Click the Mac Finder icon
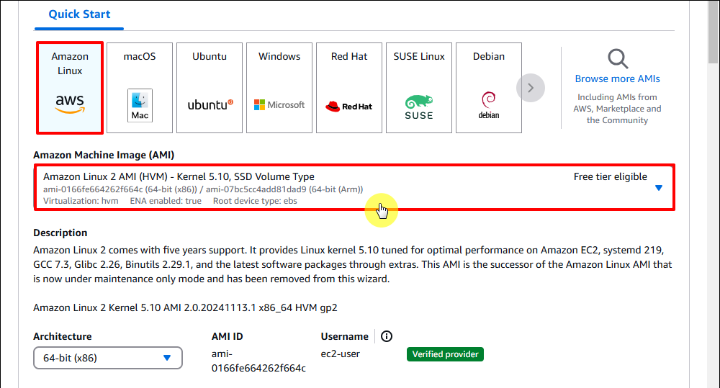The width and height of the screenshot is (720, 388). tap(140, 105)
